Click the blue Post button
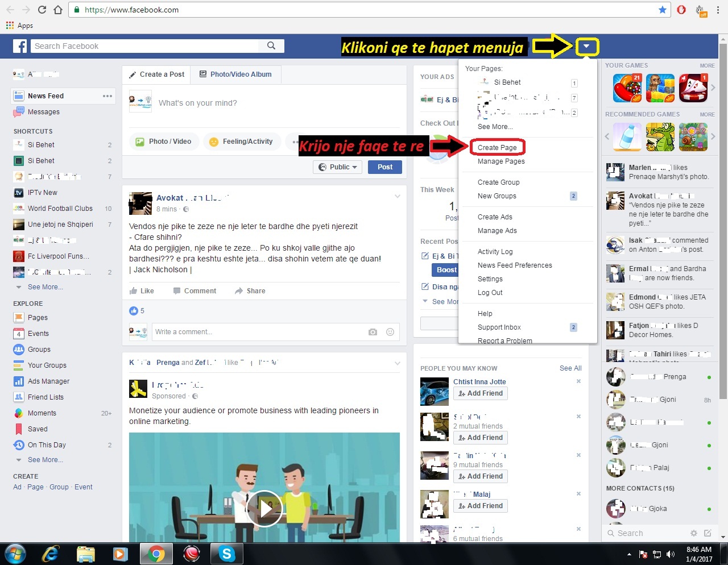 tap(385, 167)
